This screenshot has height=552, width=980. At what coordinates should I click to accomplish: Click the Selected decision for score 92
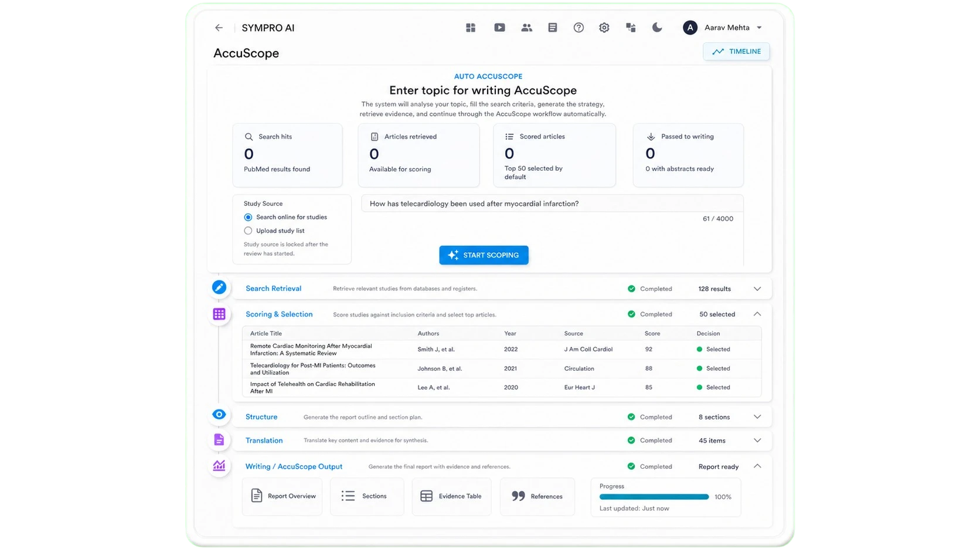713,349
